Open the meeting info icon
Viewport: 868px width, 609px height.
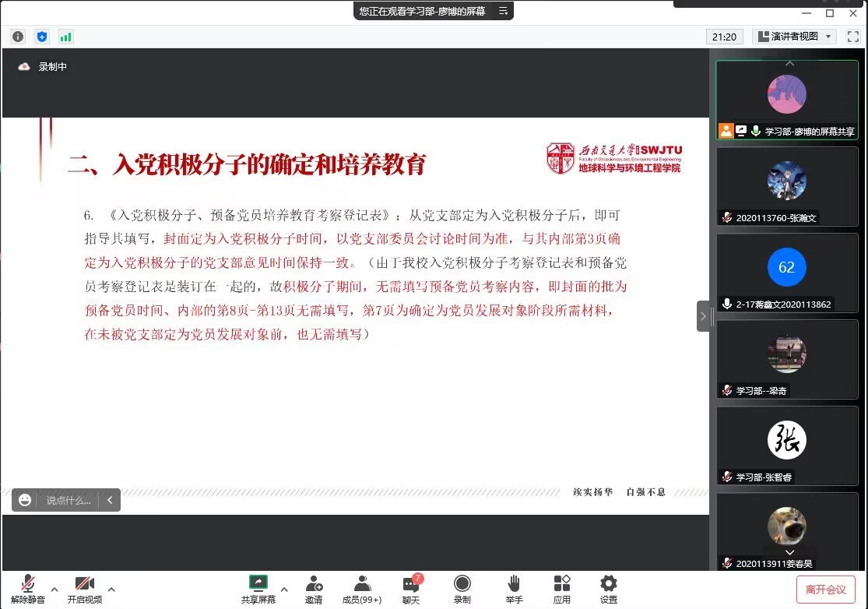click(x=18, y=37)
